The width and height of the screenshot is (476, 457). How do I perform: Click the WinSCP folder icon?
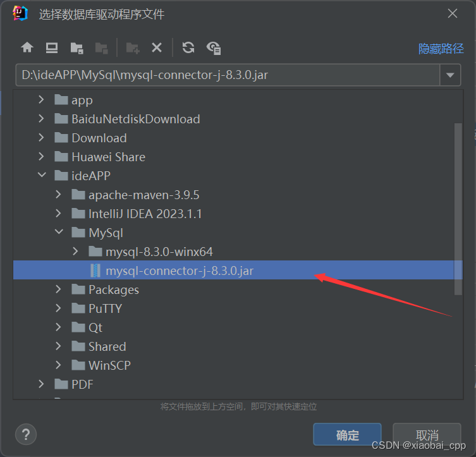point(78,365)
